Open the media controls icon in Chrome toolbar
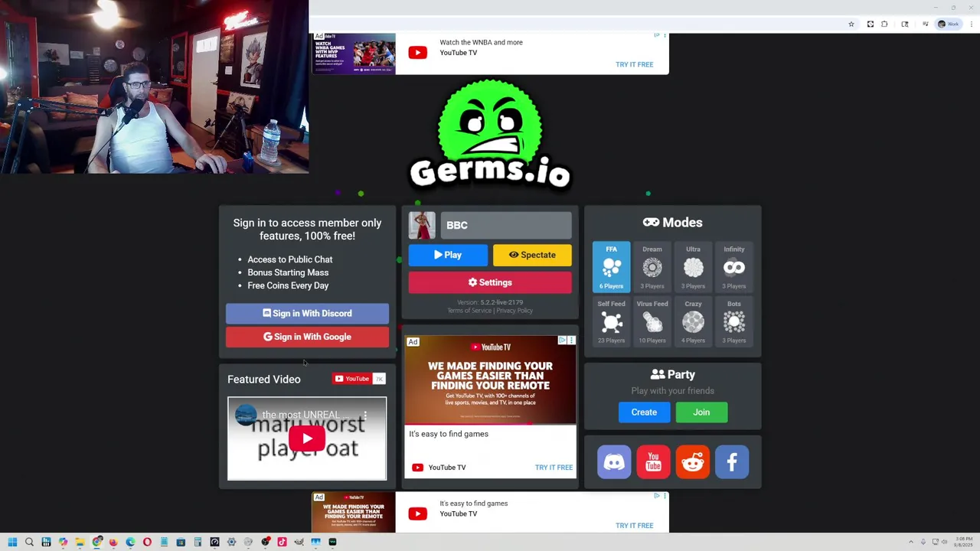The width and height of the screenshot is (980, 551). click(926, 24)
